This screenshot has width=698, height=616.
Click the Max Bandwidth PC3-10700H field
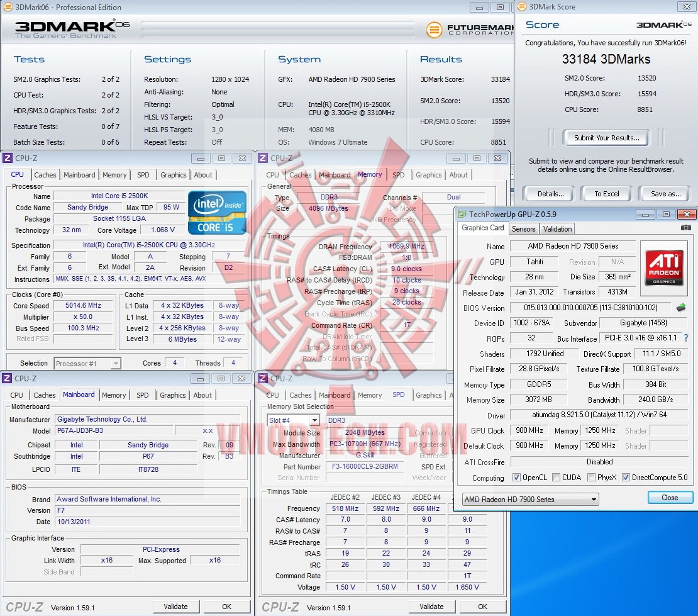point(365,444)
